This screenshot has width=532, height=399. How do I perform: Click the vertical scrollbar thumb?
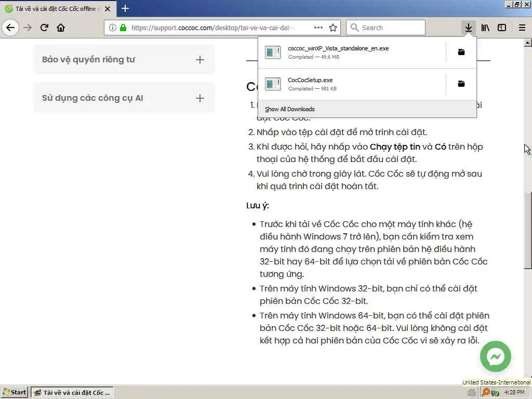click(x=527, y=230)
